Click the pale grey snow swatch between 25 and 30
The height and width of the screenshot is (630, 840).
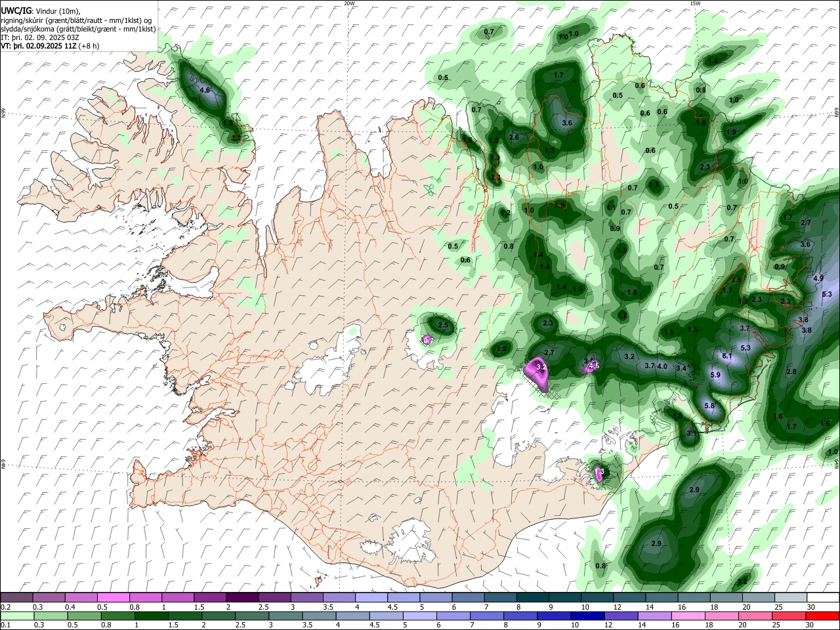(790, 598)
